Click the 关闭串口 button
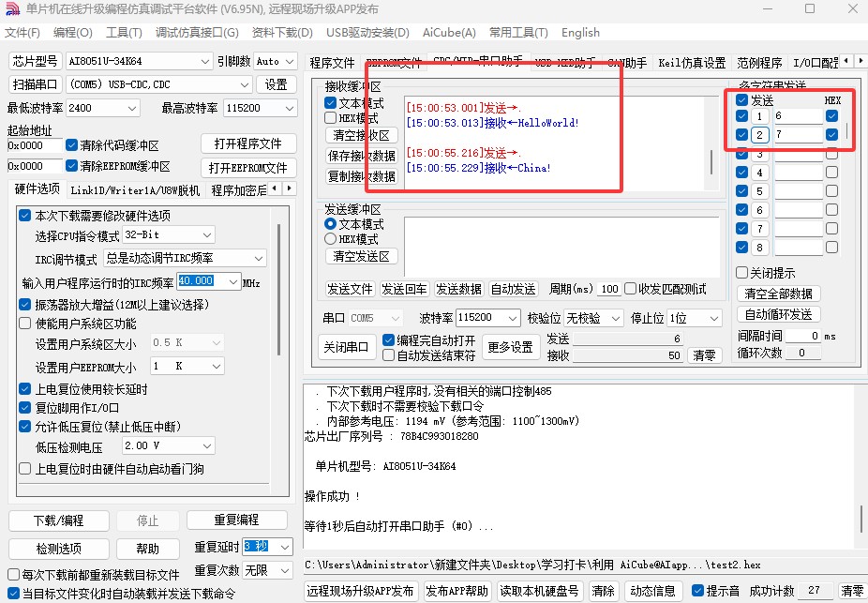Viewport: 868px width, 603px height. (x=347, y=347)
